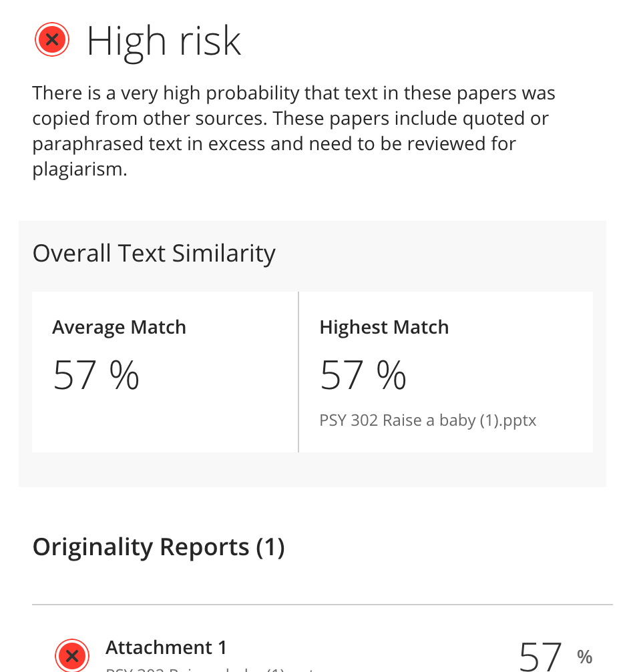Click the Highest Match 57 % value
Image resolution: width=633 pixels, height=672 pixels.
tap(363, 375)
